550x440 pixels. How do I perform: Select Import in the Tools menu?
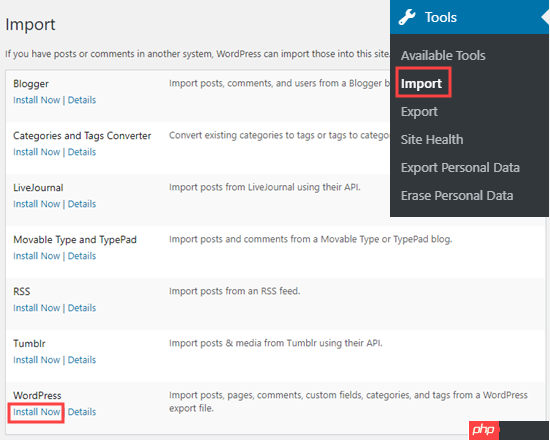click(x=421, y=84)
